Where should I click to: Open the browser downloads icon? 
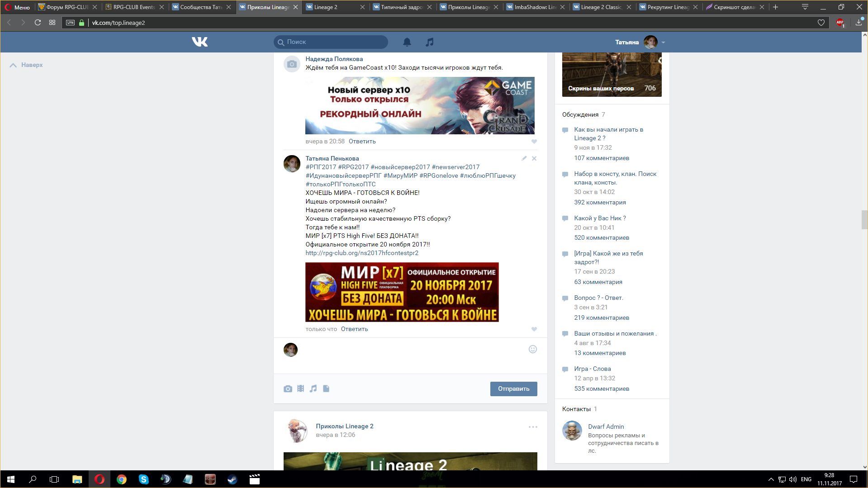point(859,23)
